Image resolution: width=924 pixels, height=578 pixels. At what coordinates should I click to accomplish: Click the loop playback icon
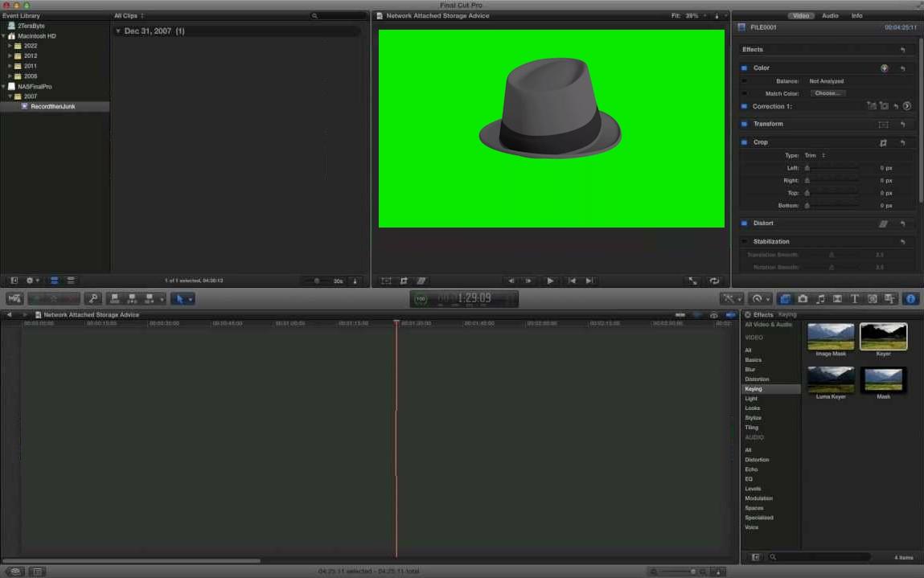[714, 281]
